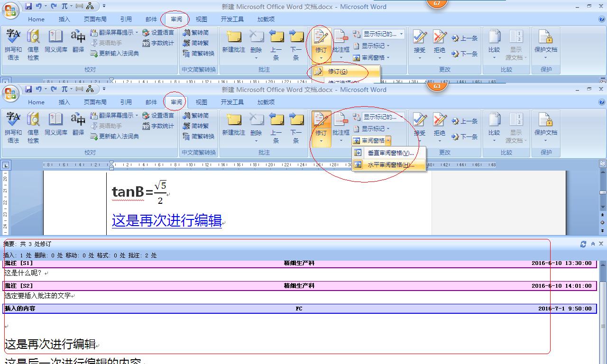The width and height of the screenshot is (607, 364).
Task: Switch to 页面布局 tab in lower Word window
Action: [x=95, y=102]
